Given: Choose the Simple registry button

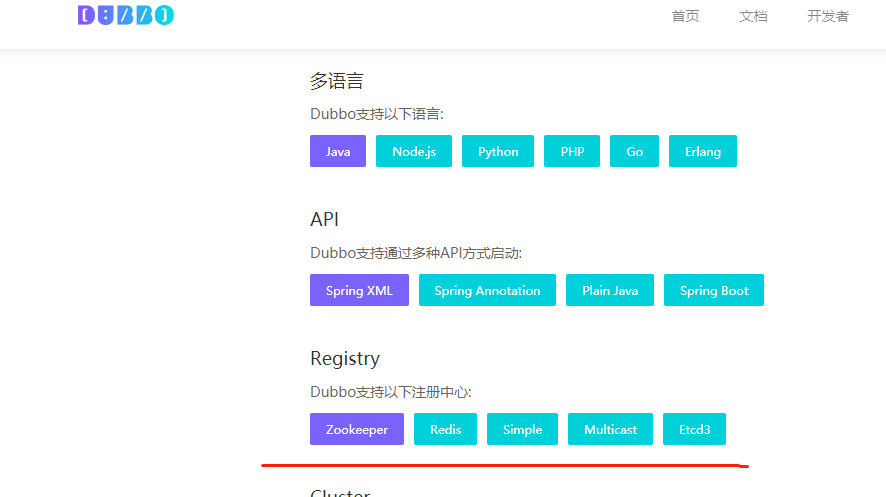Looking at the screenshot, I should [522, 429].
